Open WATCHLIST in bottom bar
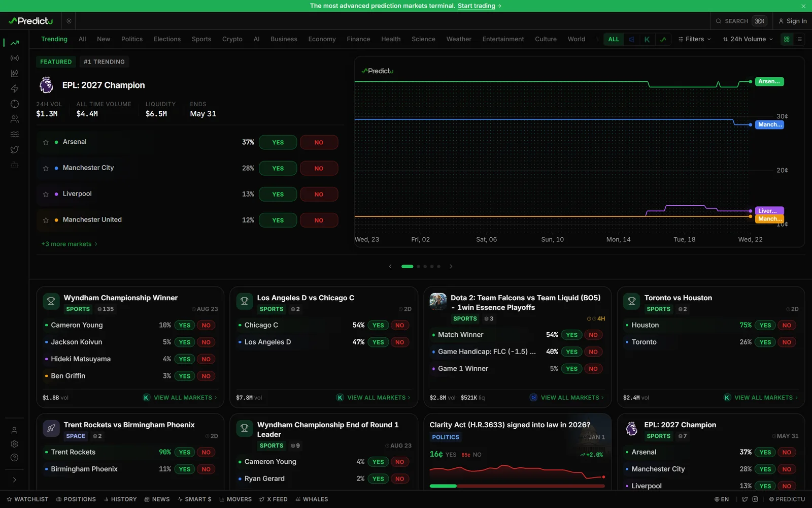Viewport: 812px width, 508px height. click(x=27, y=499)
